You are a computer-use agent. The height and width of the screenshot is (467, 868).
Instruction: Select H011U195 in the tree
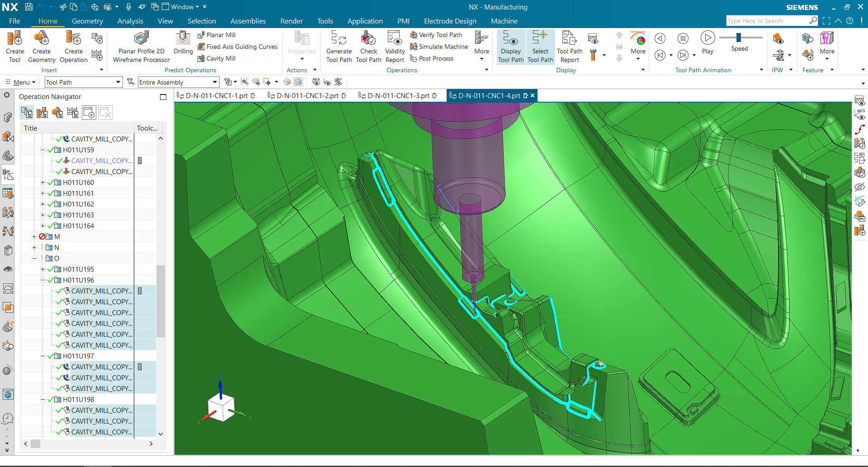pyautogui.click(x=78, y=269)
